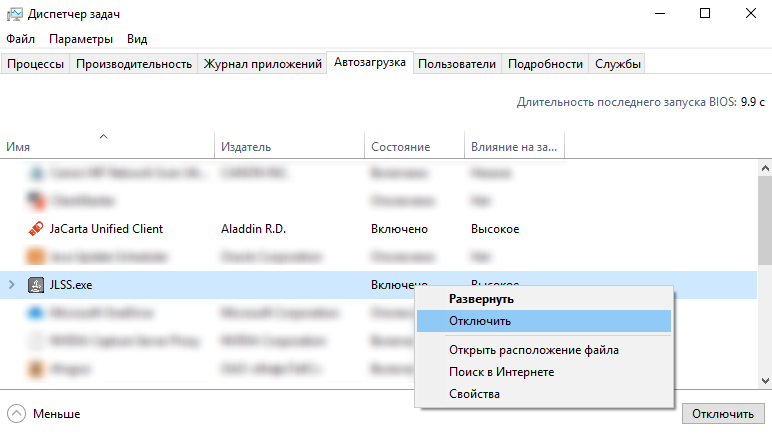Maximize the Диспетчер задач window
This screenshot has height=436, width=772.
coord(705,14)
